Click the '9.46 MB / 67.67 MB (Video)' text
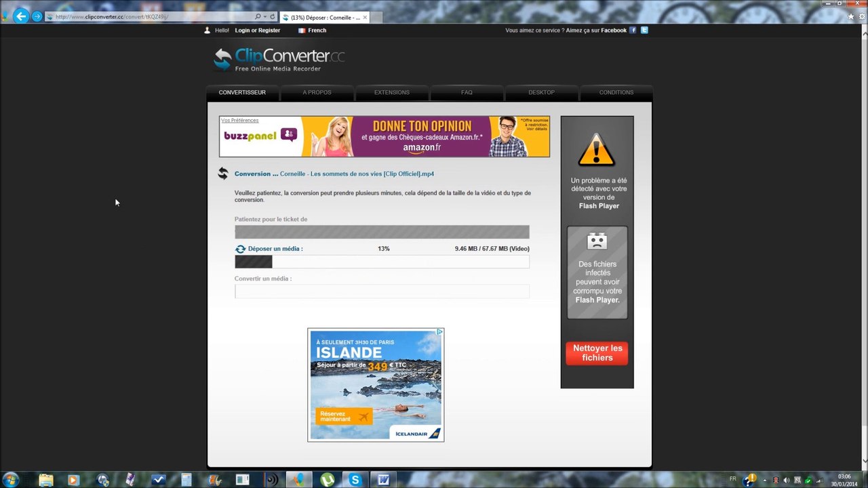 click(x=492, y=249)
